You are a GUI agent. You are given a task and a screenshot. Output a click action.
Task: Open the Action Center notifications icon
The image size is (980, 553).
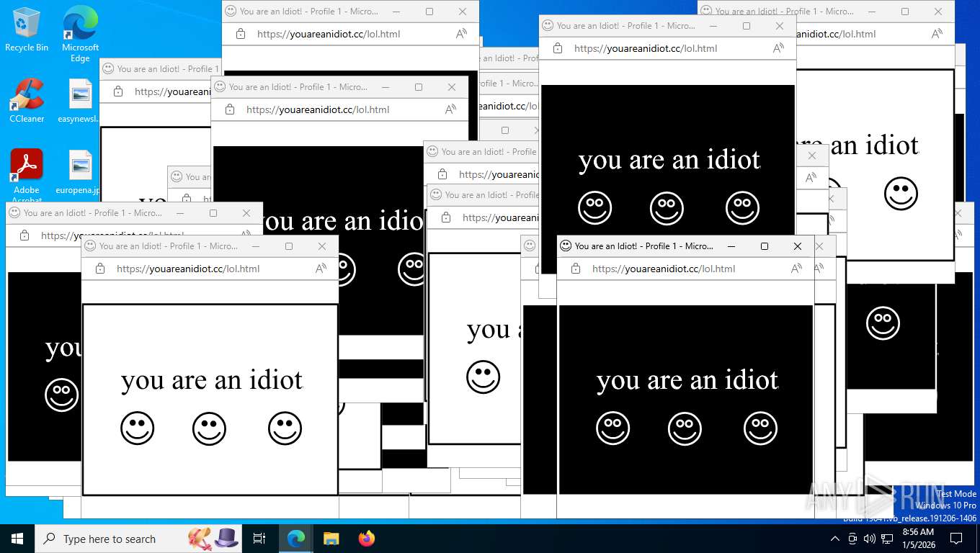click(x=956, y=539)
